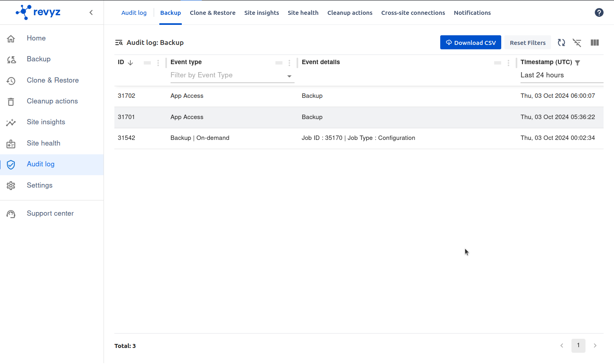
Task: Click timestamp Thu, 03 Oct 2024 05:36:22
Action: coord(558,117)
